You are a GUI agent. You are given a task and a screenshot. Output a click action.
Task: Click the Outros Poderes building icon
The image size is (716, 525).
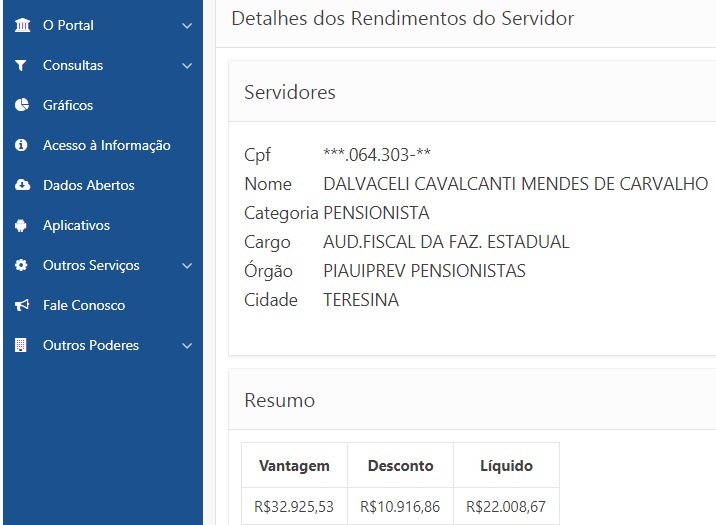click(21, 345)
